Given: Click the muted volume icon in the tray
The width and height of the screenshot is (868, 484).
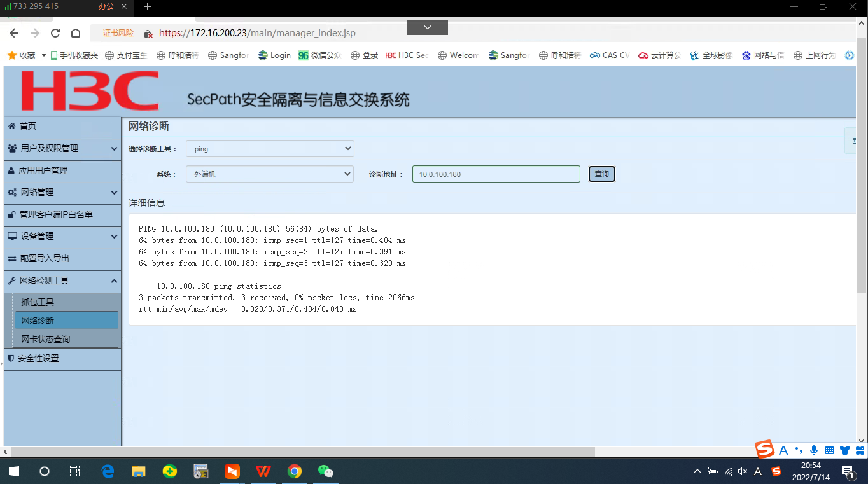Looking at the screenshot, I should click(743, 471).
